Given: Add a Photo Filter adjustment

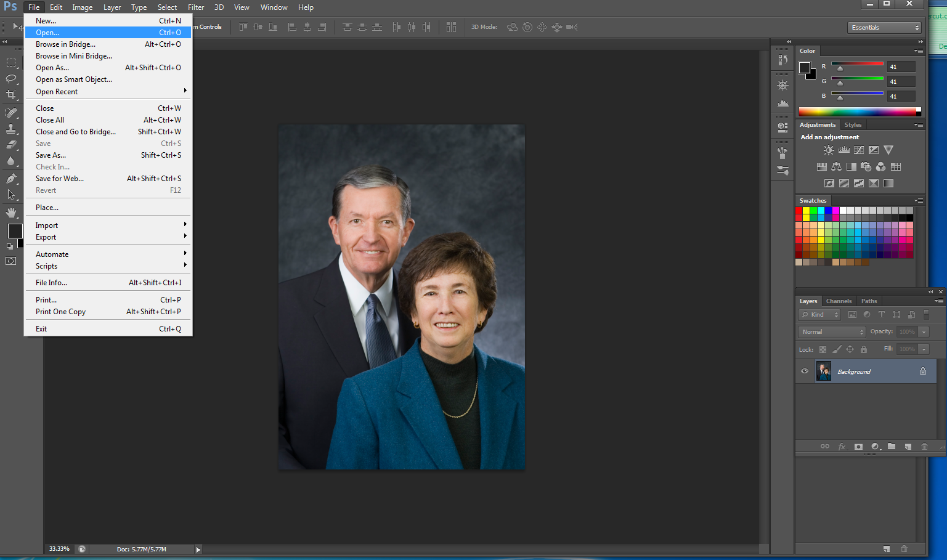Looking at the screenshot, I should pos(866,167).
